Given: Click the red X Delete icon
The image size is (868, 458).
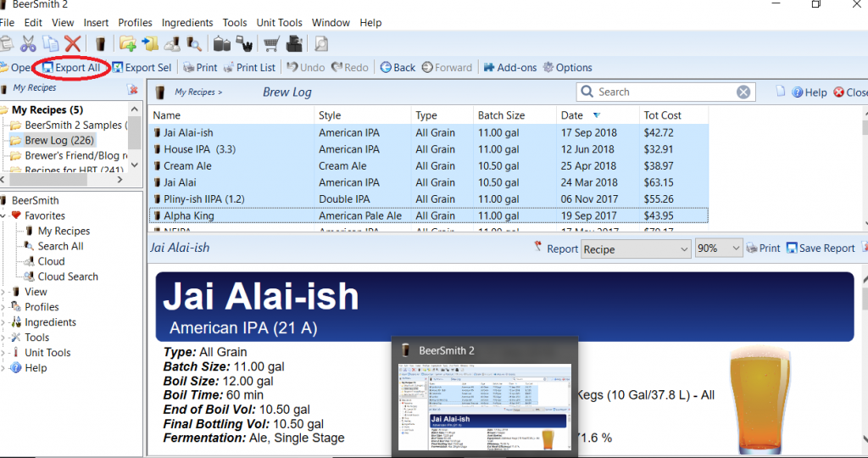Looking at the screenshot, I should pos(73,44).
